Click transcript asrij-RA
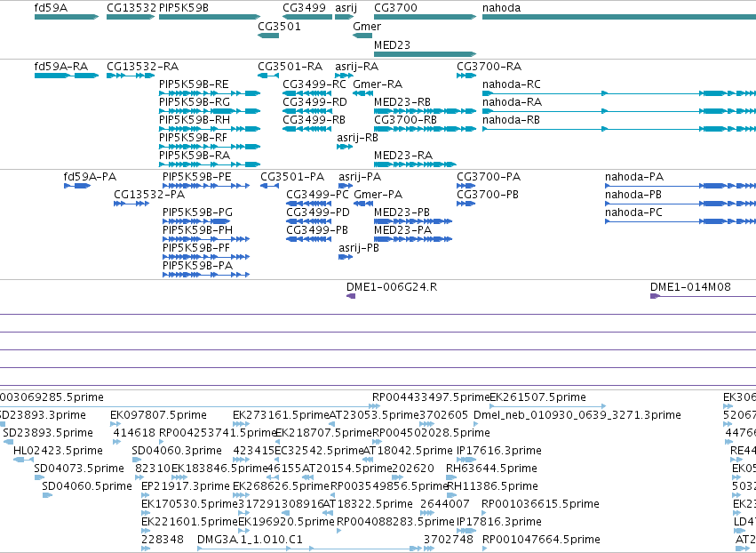 345,76
